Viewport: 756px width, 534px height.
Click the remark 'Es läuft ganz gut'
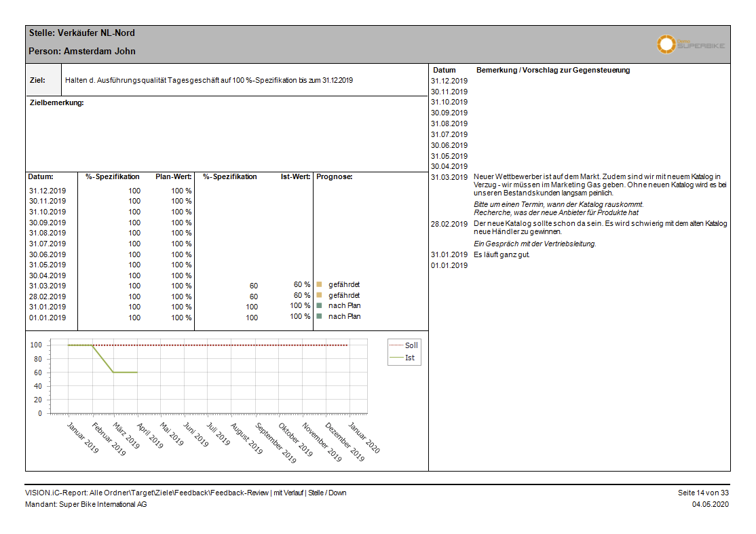click(x=502, y=254)
